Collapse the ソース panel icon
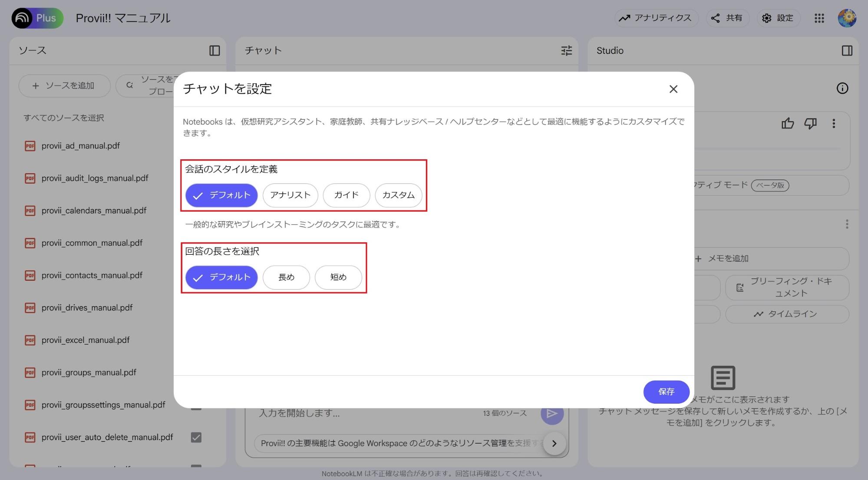 (215, 51)
